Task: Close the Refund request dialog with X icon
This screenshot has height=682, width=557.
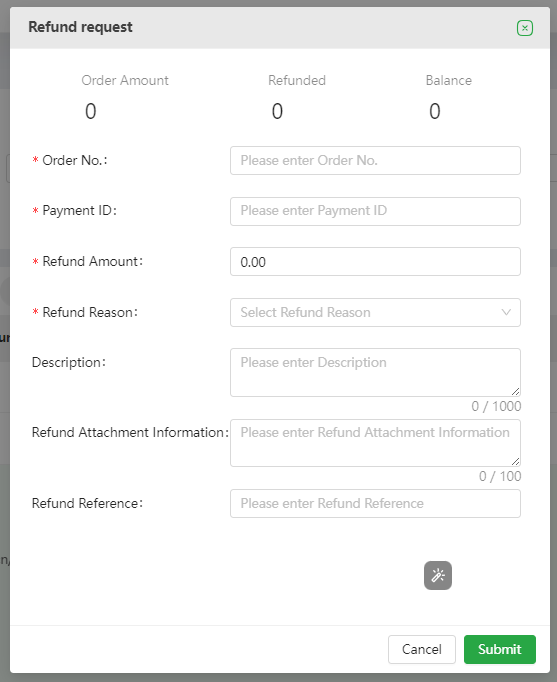Action: pos(525,28)
